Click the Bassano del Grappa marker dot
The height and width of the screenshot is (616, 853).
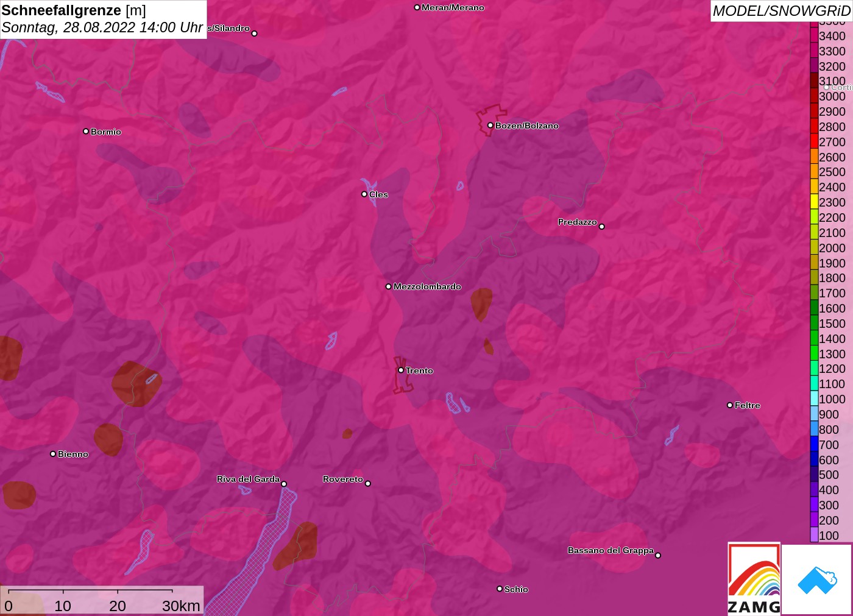click(658, 555)
